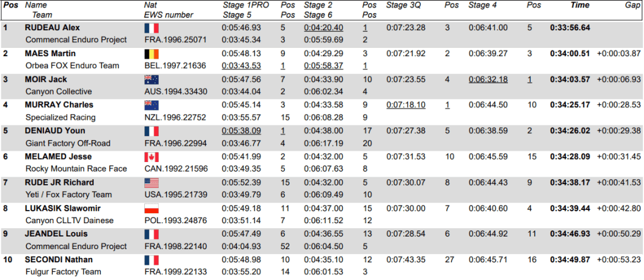Click the French flag next to Rudeau Alex
Image resolution: width=644 pixels, height=280 pixels.
coord(151,28)
